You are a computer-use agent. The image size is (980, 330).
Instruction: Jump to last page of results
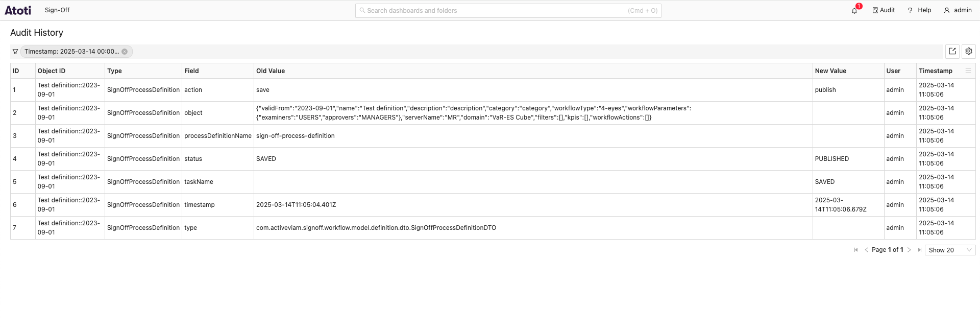(919, 250)
